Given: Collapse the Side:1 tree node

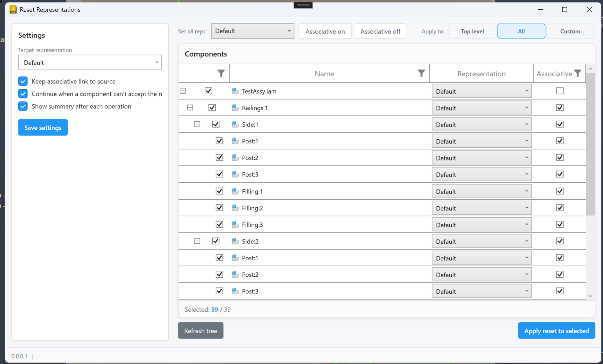Looking at the screenshot, I should tap(197, 124).
